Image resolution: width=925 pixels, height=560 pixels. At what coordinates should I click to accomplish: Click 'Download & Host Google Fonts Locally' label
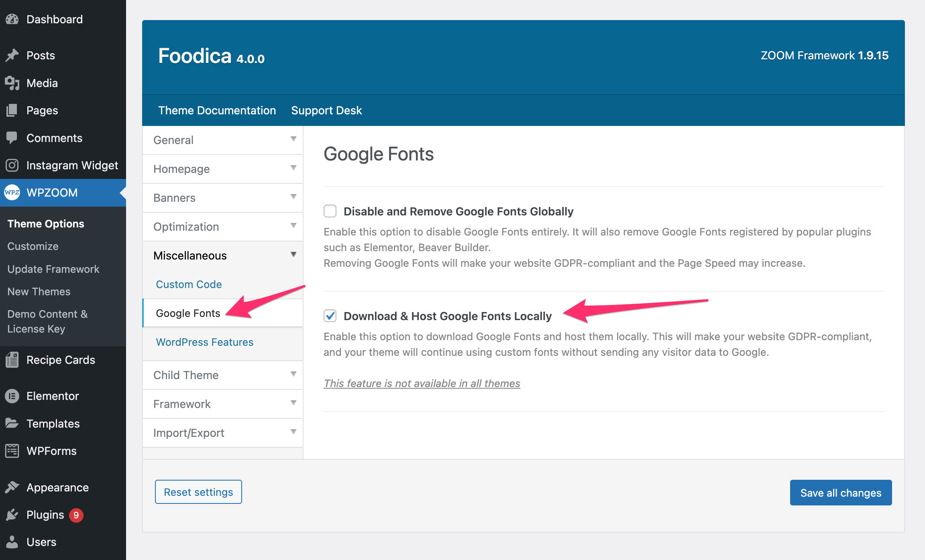click(448, 316)
